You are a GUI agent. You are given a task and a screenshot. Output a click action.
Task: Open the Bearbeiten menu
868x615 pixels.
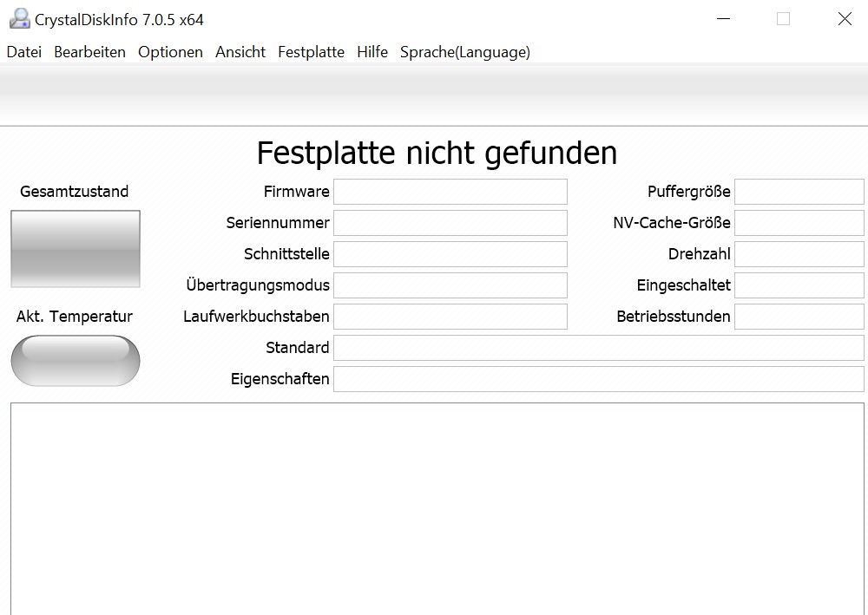(x=89, y=52)
